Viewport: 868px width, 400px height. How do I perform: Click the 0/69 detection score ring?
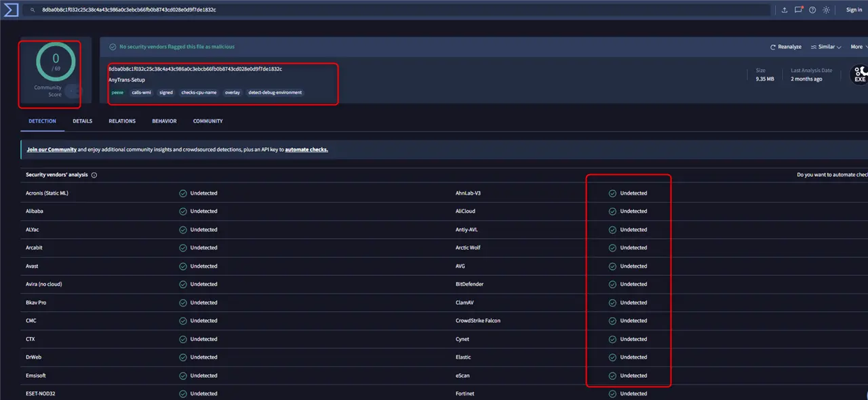pos(56,62)
